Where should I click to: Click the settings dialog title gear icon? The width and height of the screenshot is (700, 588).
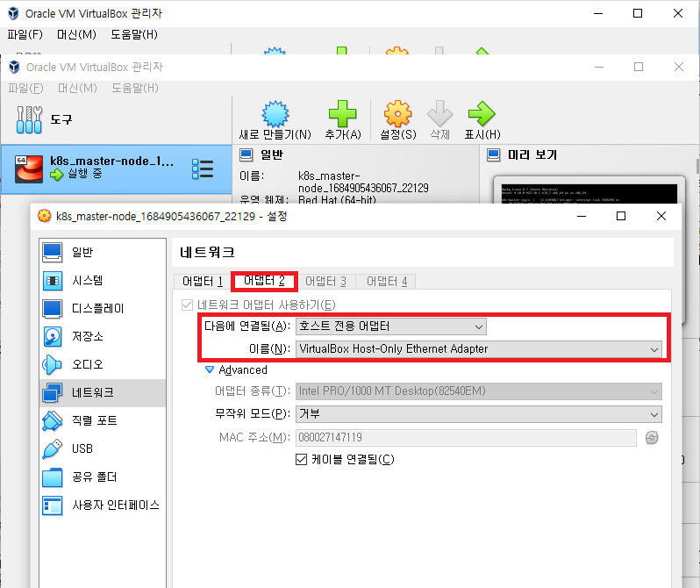click(44, 216)
